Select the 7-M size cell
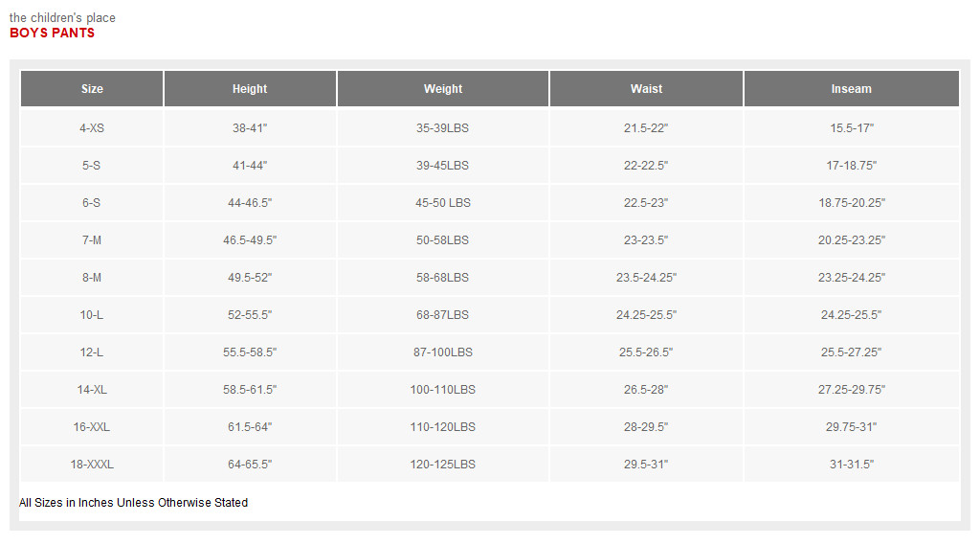 tap(92, 240)
